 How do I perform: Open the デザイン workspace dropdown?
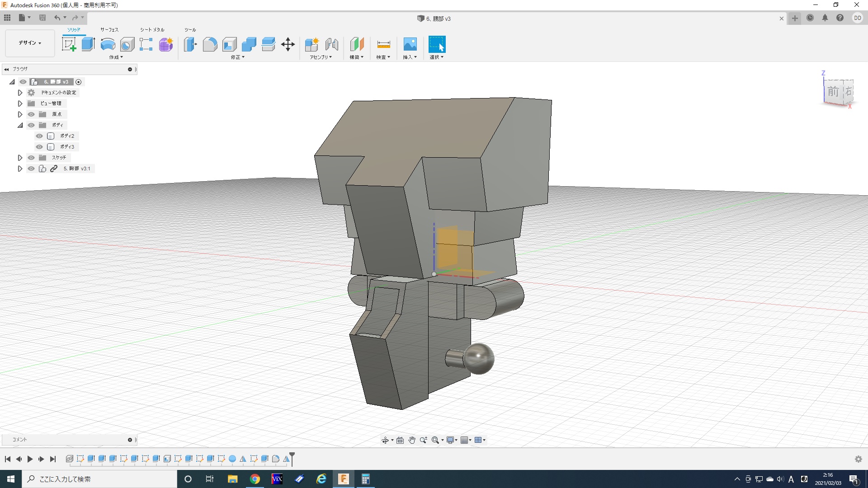click(x=30, y=43)
